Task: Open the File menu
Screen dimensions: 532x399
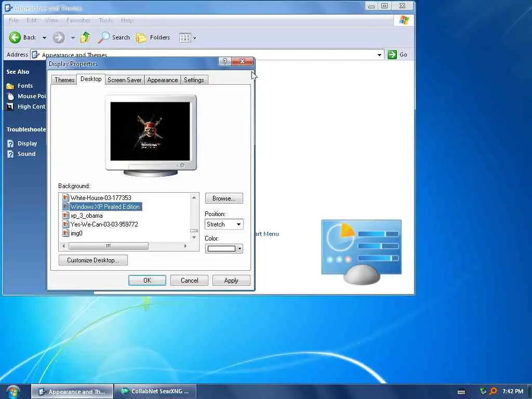Action: [x=14, y=20]
